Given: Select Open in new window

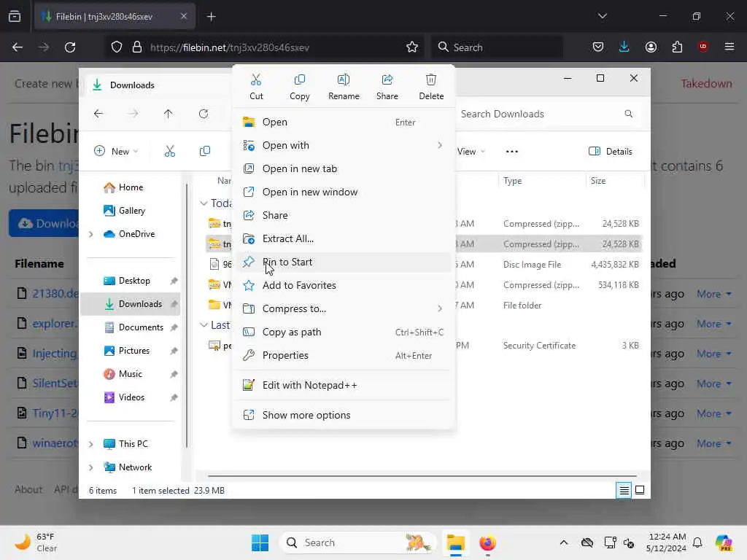Looking at the screenshot, I should (x=344, y=192).
